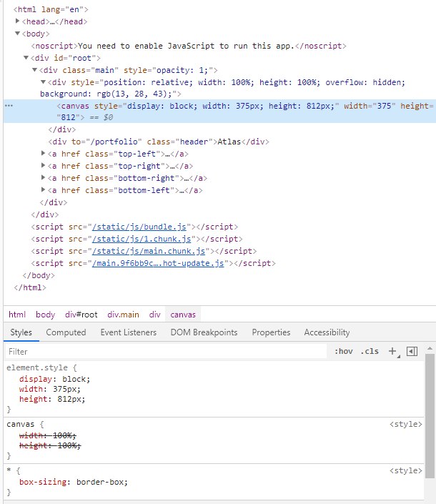This screenshot has height=504, width=436.
Task: Open the Accessibility tab
Action: (x=327, y=332)
